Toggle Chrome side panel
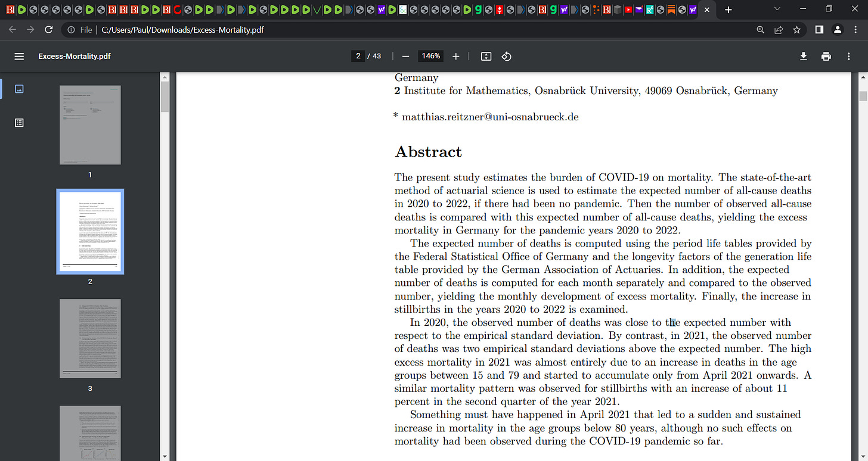Screen dimensions: 868x461 pos(819,29)
